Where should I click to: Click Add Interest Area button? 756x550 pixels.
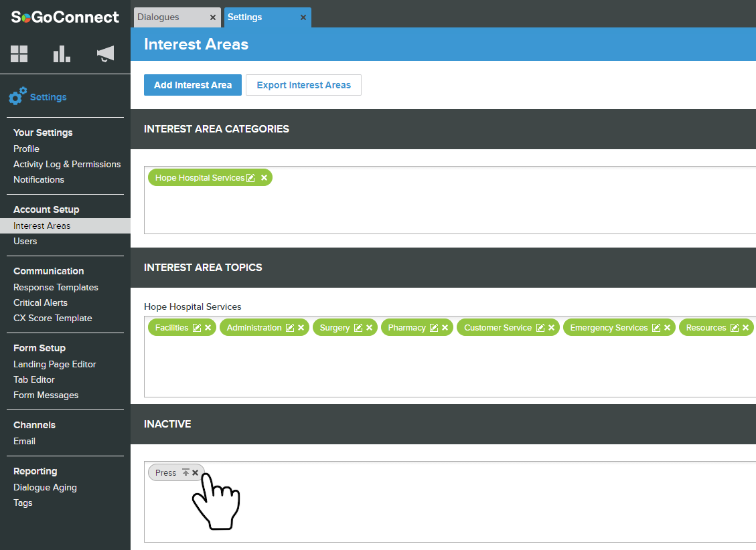193,85
